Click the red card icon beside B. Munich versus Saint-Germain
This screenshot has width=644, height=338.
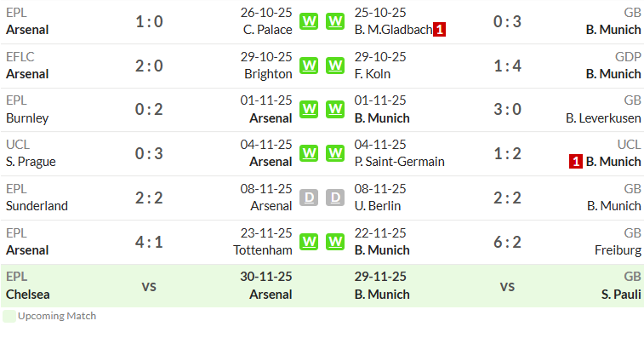pyautogui.click(x=575, y=162)
